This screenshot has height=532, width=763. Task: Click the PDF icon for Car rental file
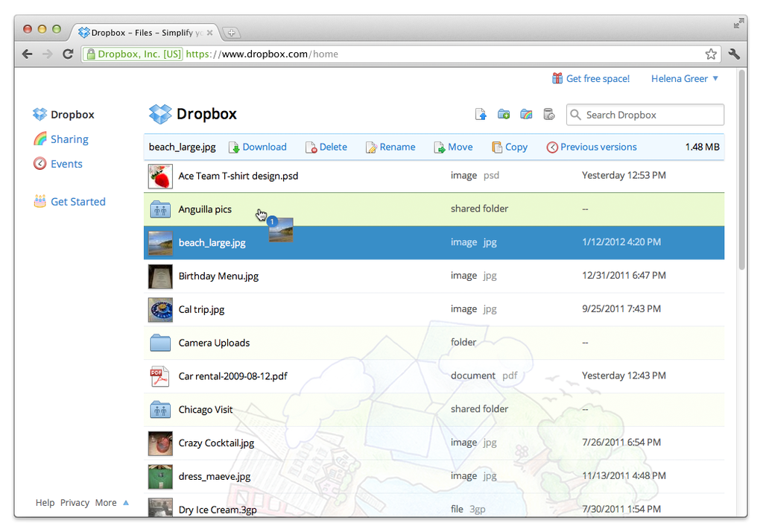click(x=159, y=376)
